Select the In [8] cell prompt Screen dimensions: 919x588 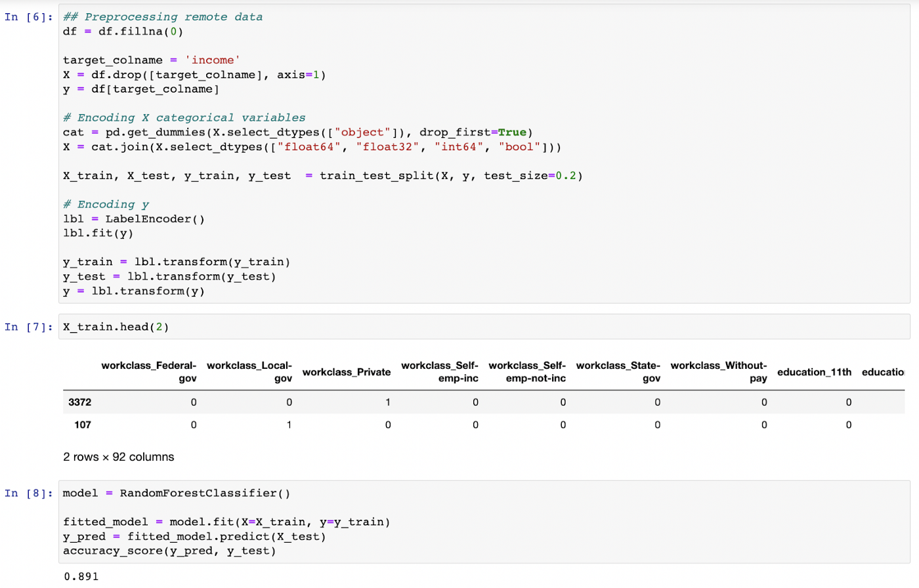click(28, 493)
